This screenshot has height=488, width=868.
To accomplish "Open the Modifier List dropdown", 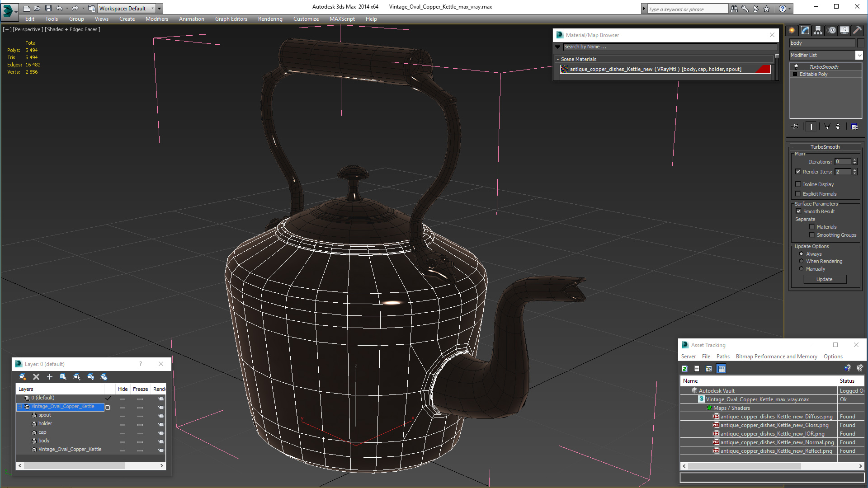I will (x=859, y=55).
